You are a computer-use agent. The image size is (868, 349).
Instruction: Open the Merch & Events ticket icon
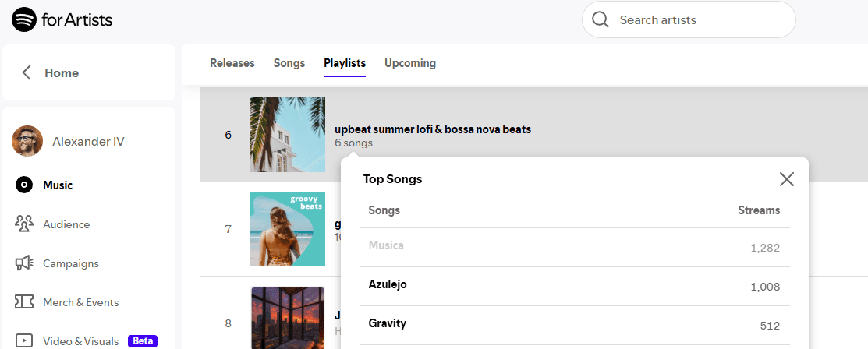(x=24, y=302)
